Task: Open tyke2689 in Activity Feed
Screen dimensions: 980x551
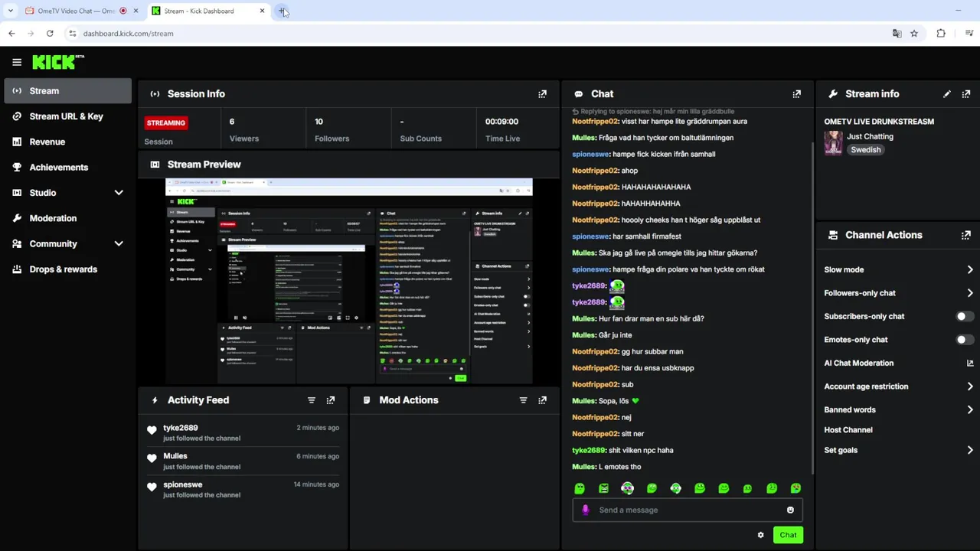Action: pyautogui.click(x=181, y=428)
